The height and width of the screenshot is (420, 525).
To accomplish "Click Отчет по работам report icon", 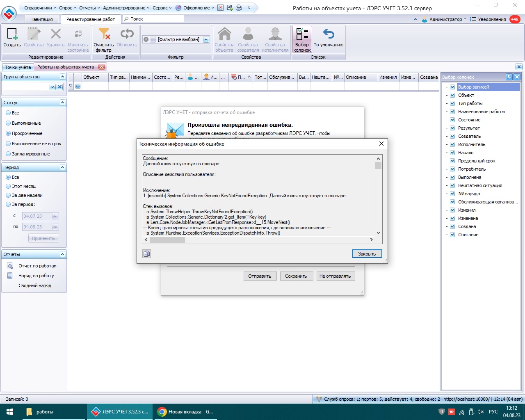I will coord(10,266).
